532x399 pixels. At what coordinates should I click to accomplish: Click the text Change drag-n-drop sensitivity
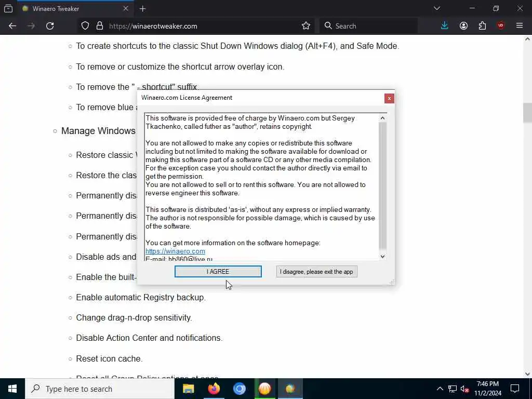click(134, 317)
